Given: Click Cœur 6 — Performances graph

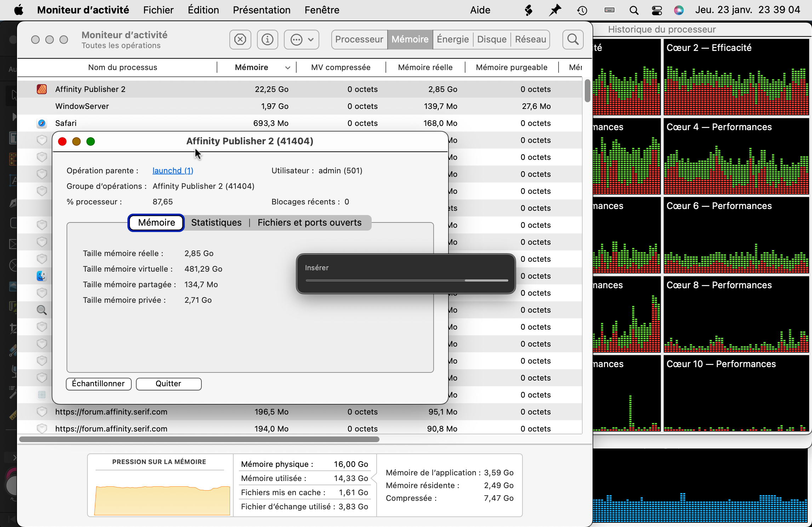Looking at the screenshot, I should tap(736, 235).
